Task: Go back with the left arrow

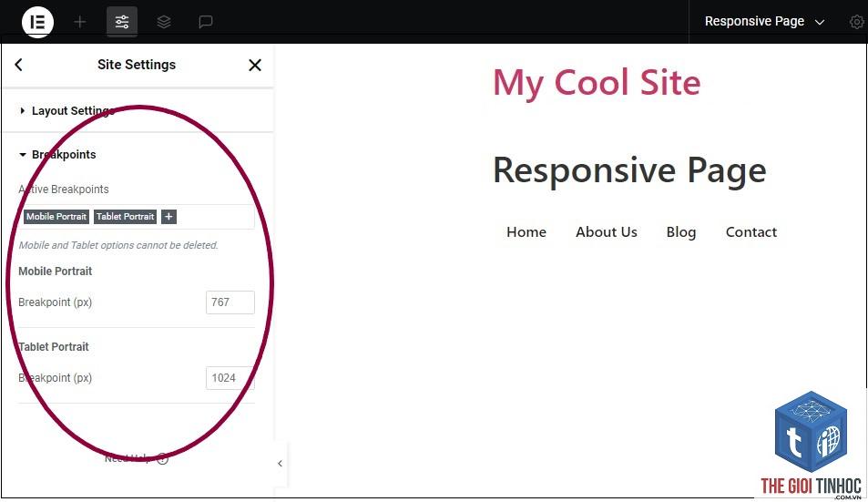Action: 19,65
